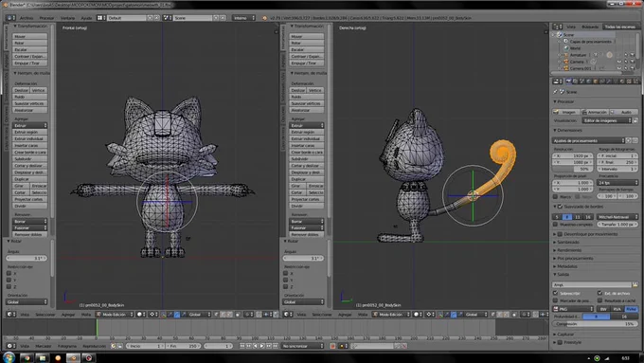The height and width of the screenshot is (363, 644).
Task: Toggle Sobrescribir checkbox
Action: coord(555,293)
